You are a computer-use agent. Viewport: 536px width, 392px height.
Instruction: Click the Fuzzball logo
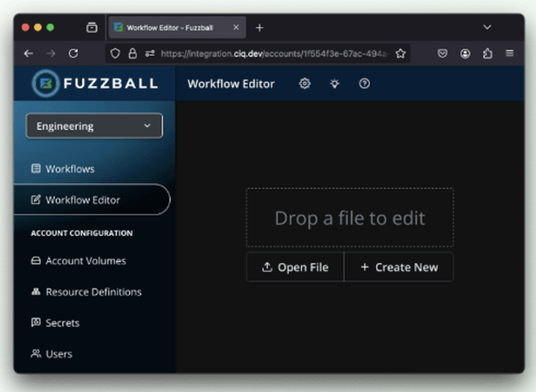[95, 84]
